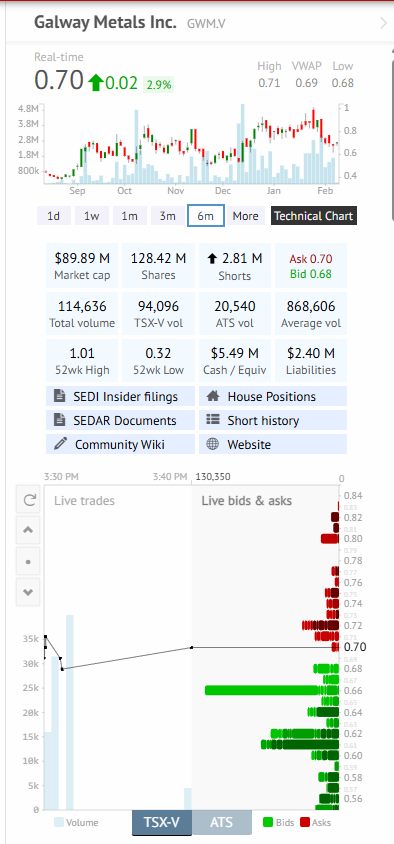Click the red ask bar at 0.72

pos(321,625)
